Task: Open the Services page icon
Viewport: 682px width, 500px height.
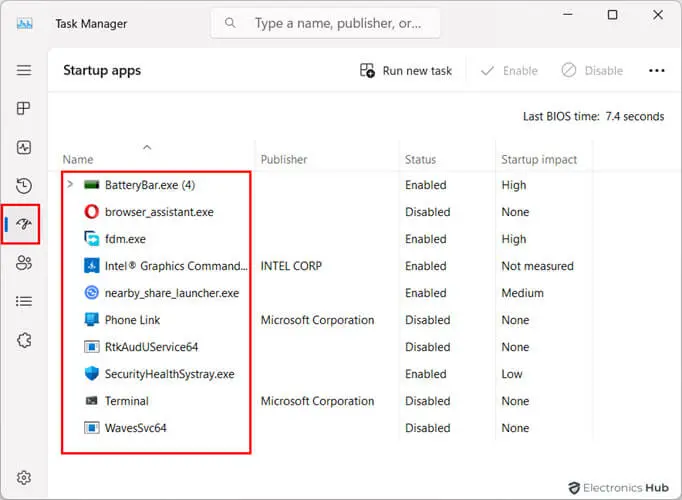Action: [x=24, y=340]
